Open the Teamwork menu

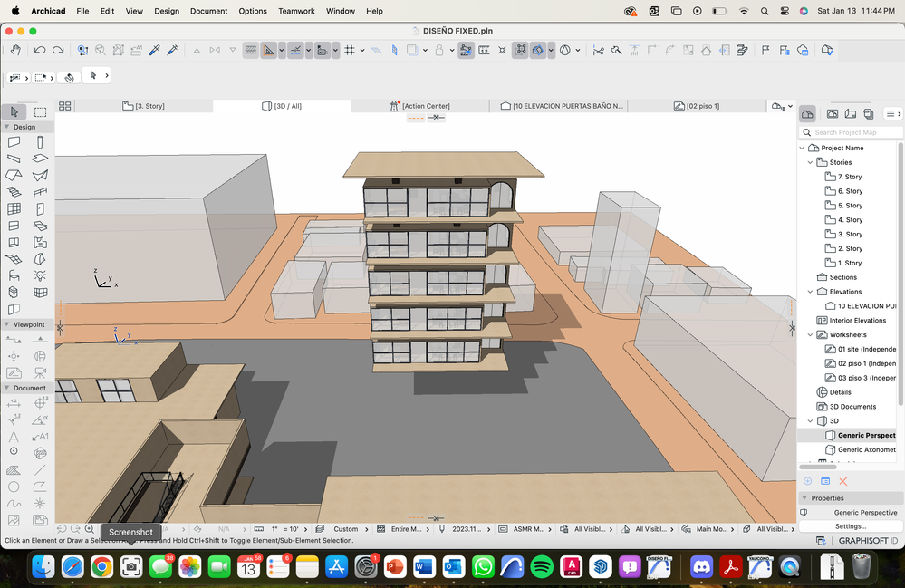click(296, 11)
